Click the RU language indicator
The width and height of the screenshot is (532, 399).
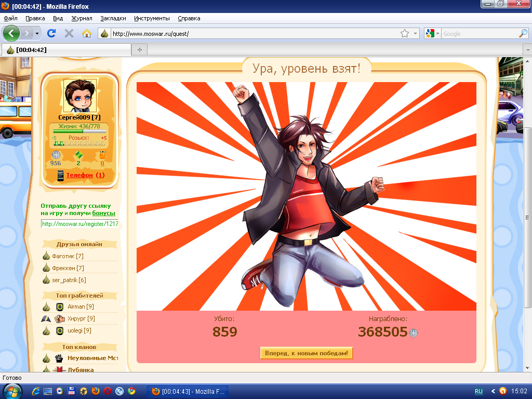coord(478,391)
